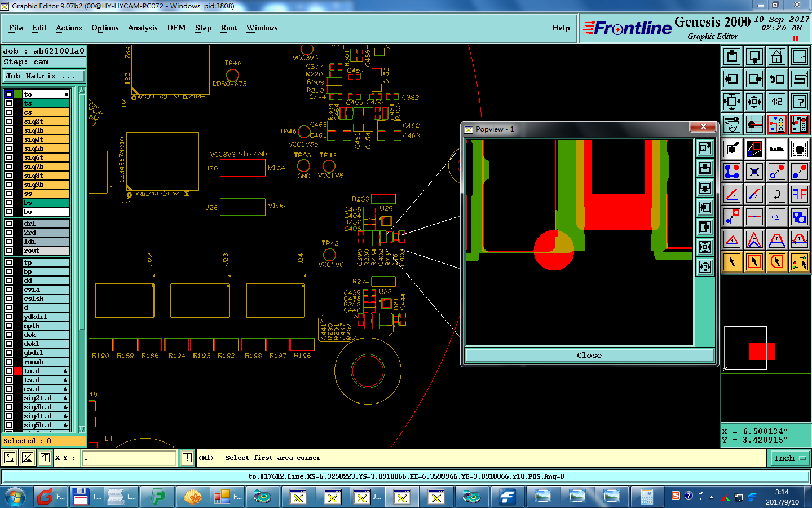Open the Actions menu
The width and height of the screenshot is (812, 508).
[x=69, y=28]
